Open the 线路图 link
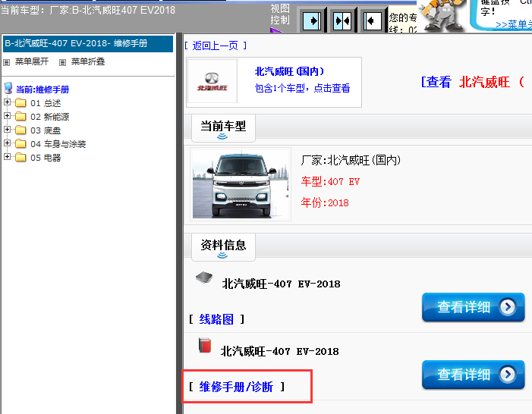Screen dimensions: 532x414 pos(216,319)
